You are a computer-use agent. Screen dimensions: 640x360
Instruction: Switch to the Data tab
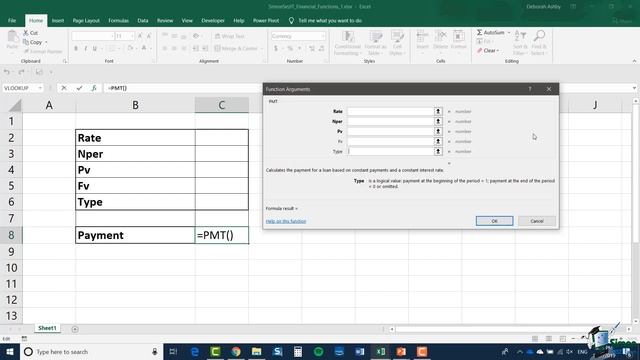(142, 20)
